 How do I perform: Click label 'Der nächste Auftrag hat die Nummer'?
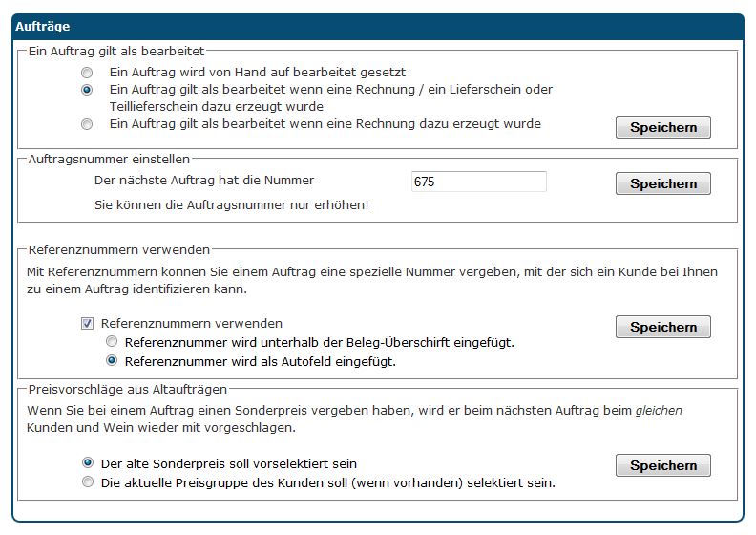[x=204, y=180]
